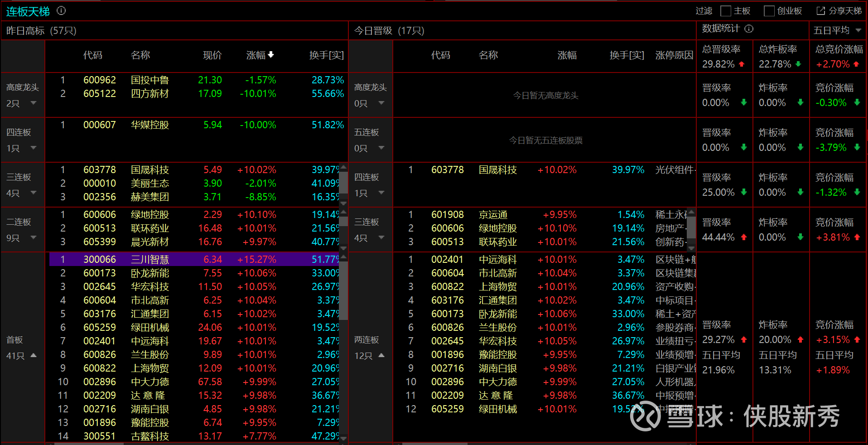
Task: Select 卧龙新能 600173 row in 首板 list
Action: tap(193, 273)
